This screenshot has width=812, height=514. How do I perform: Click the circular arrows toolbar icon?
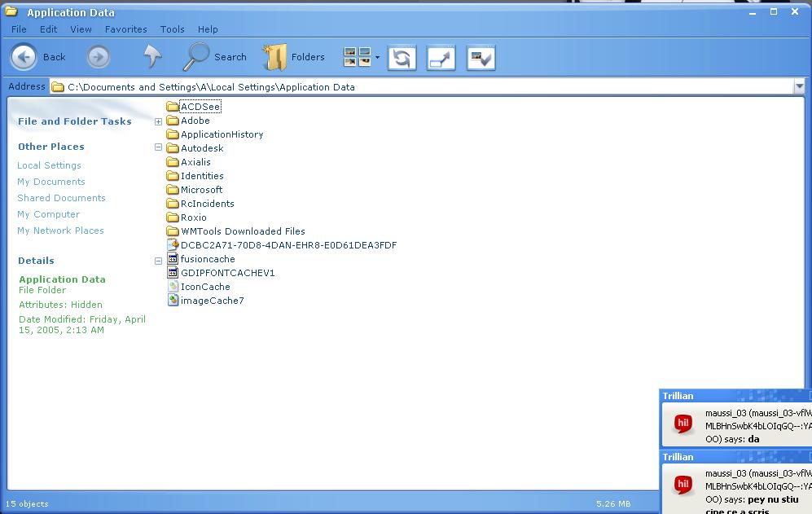point(402,58)
